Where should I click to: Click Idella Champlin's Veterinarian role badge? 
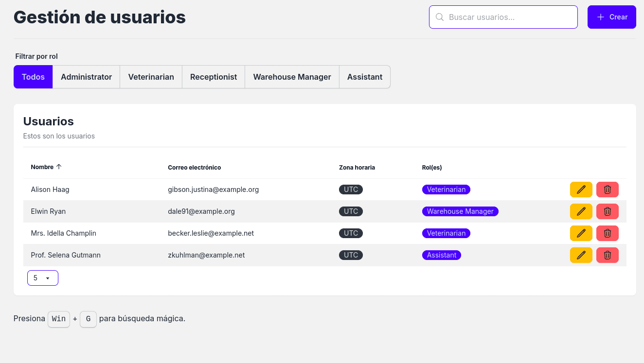click(x=446, y=233)
